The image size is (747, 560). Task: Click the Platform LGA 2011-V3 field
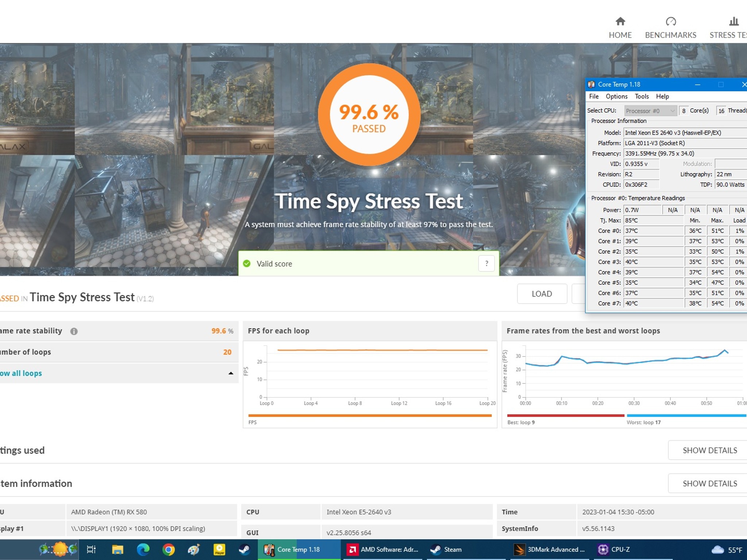(x=685, y=143)
